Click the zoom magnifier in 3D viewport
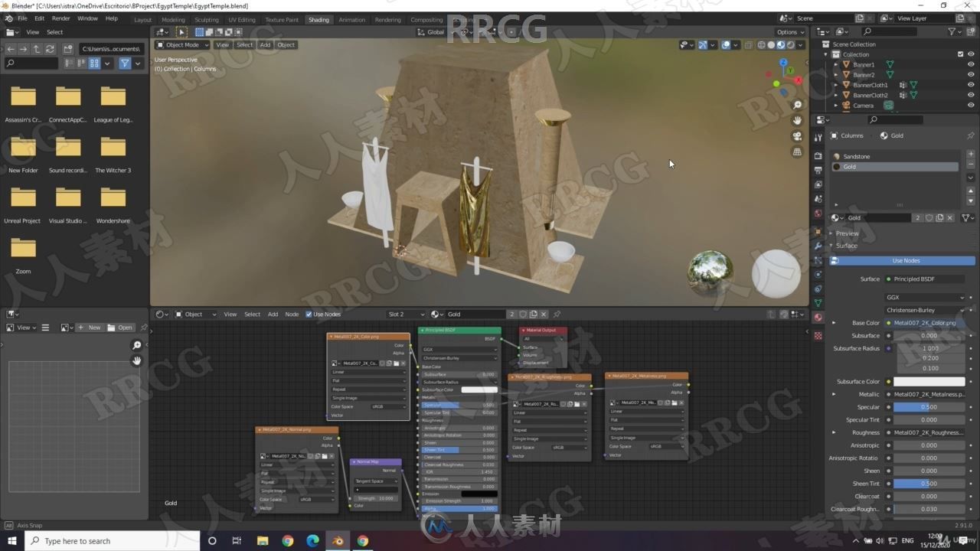This screenshot has width=980, height=551. [797, 106]
